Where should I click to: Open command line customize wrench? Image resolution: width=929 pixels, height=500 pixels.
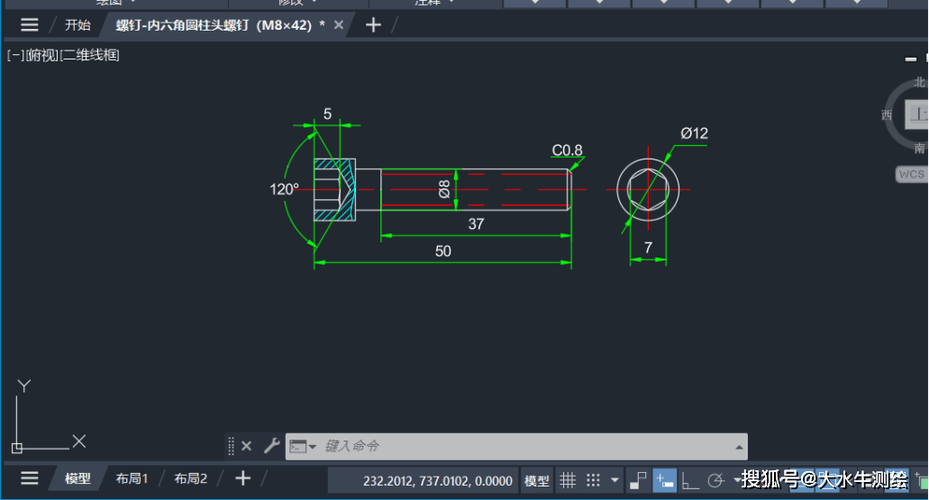(x=271, y=446)
